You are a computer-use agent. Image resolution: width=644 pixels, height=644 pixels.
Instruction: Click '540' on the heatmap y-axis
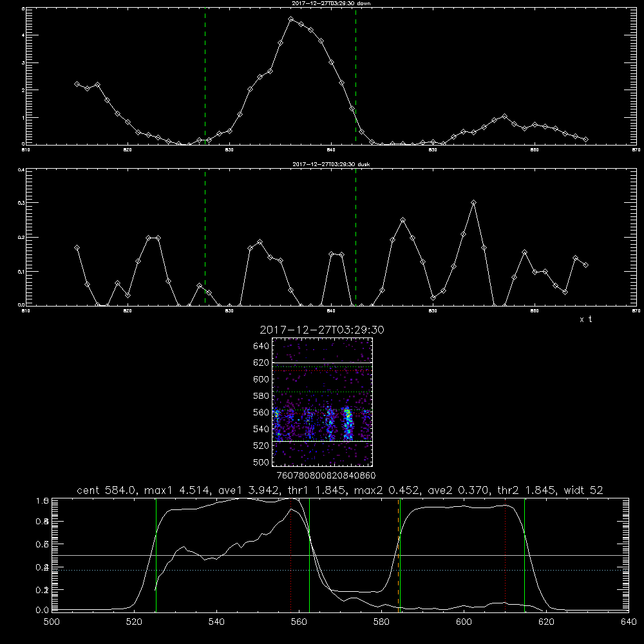click(261, 429)
